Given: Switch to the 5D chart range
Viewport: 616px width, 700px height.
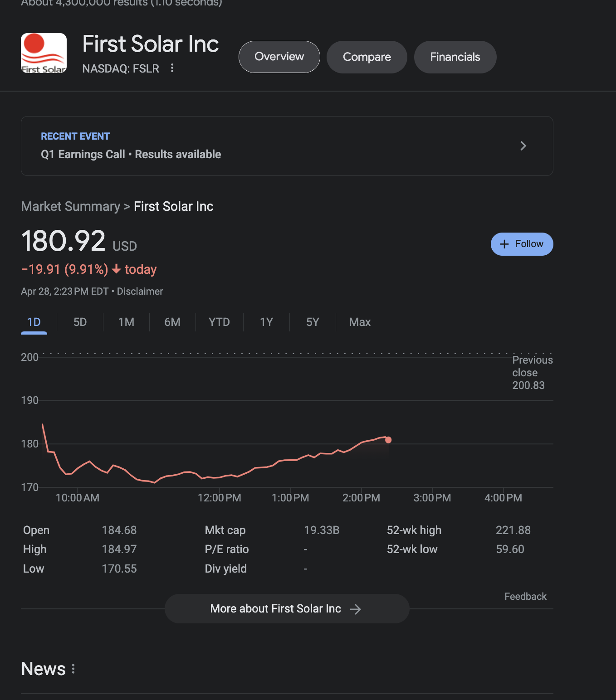Looking at the screenshot, I should [x=80, y=322].
